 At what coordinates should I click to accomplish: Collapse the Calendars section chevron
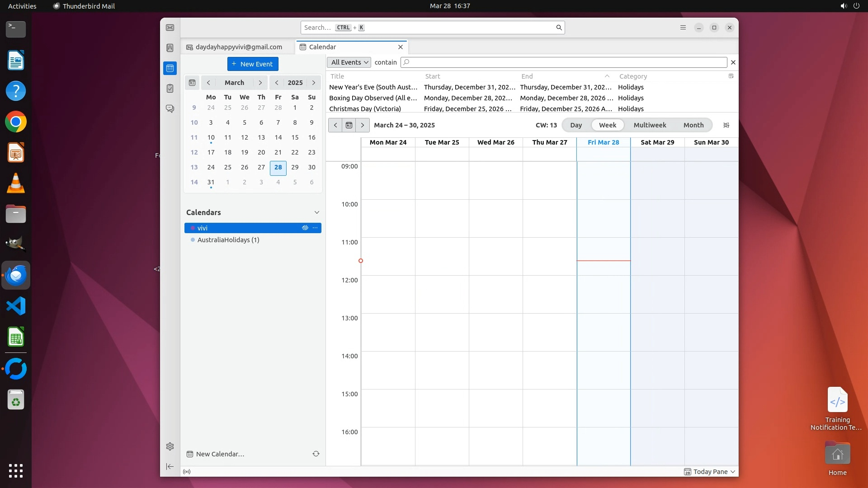coord(317,212)
